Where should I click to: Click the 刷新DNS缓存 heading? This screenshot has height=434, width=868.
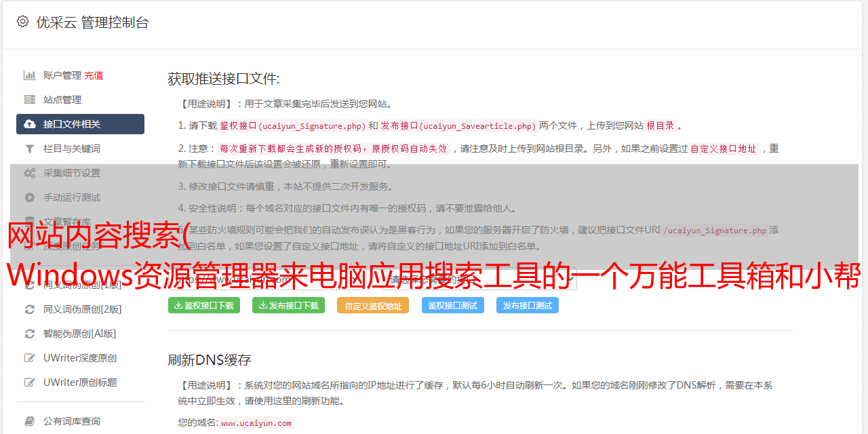point(210,359)
